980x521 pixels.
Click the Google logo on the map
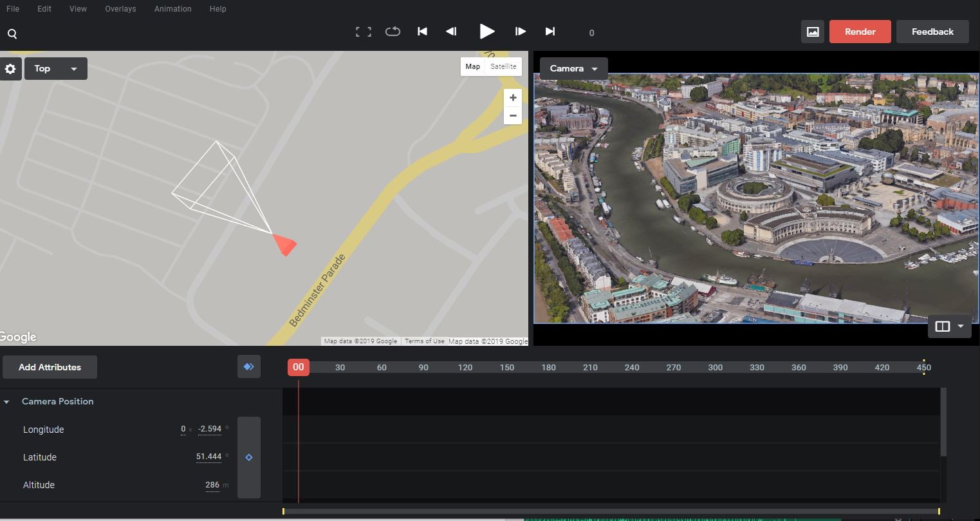pyautogui.click(x=18, y=337)
